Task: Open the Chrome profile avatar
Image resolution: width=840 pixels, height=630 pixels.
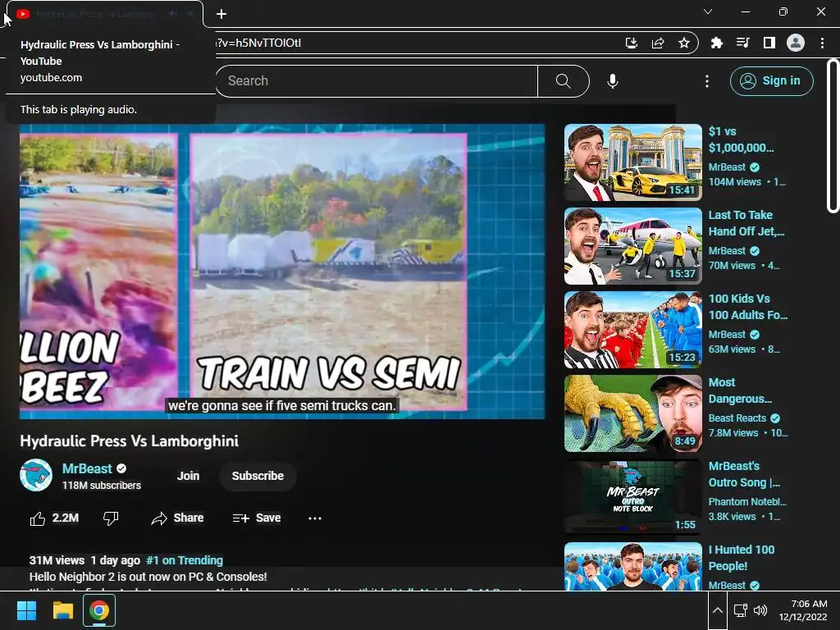Action: [x=796, y=43]
